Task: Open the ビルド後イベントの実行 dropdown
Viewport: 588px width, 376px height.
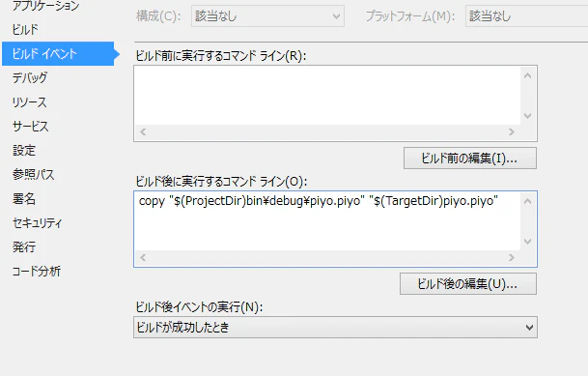Action: coord(335,328)
